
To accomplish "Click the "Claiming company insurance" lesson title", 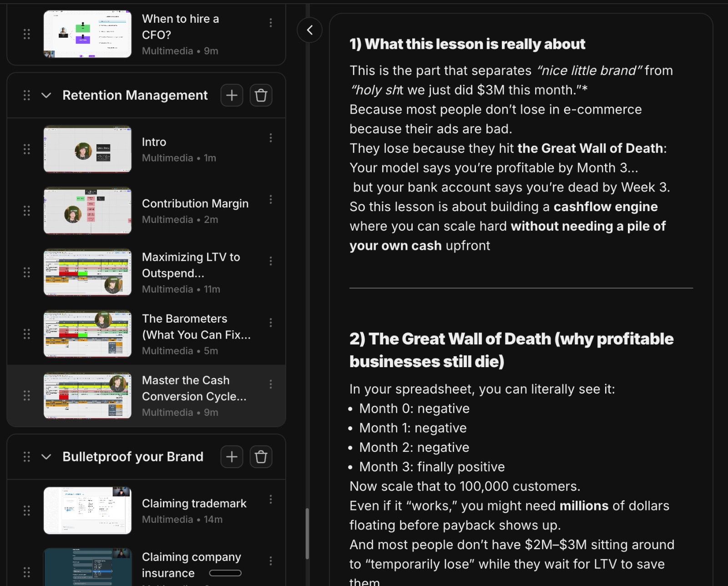I will point(192,565).
